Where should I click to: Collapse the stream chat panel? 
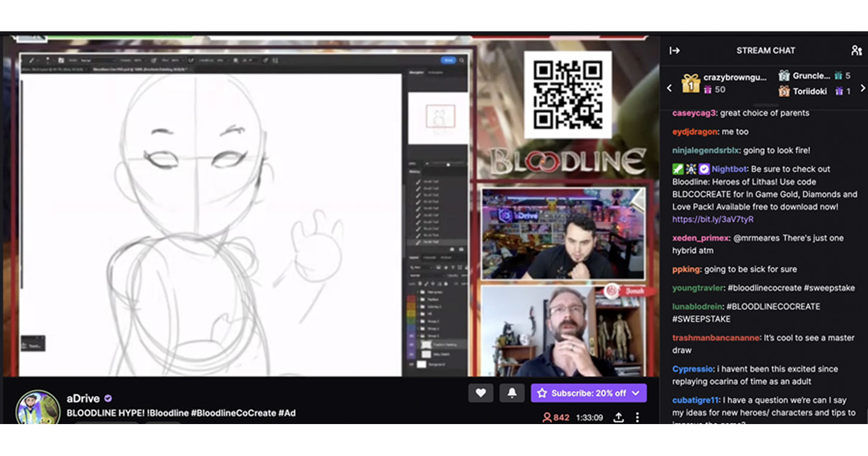pyautogui.click(x=675, y=51)
